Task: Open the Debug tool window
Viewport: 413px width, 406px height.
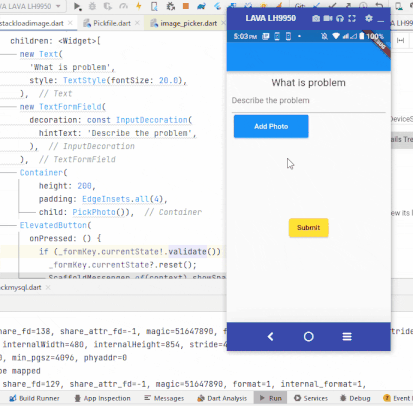Action: tap(355, 398)
